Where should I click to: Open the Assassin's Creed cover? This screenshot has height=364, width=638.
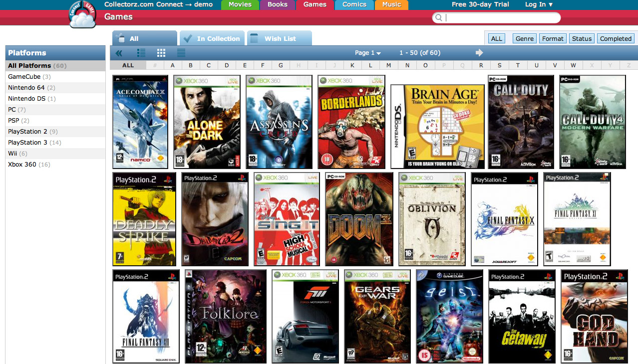pos(279,122)
